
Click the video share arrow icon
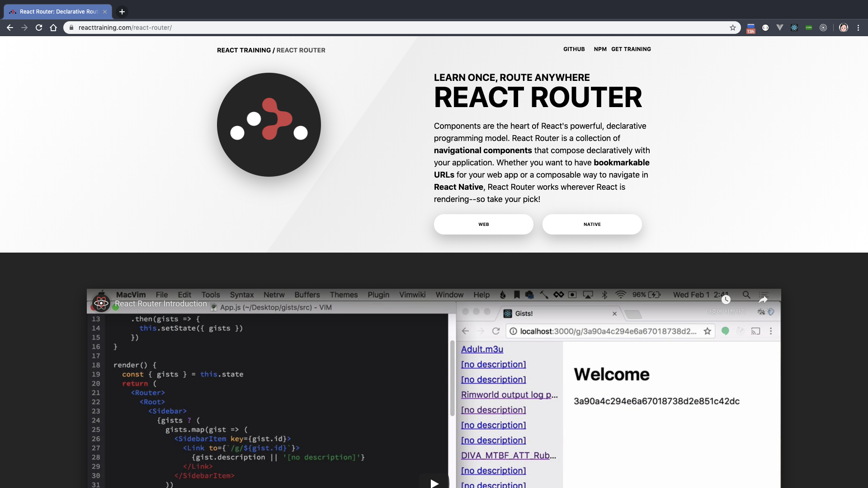point(763,300)
